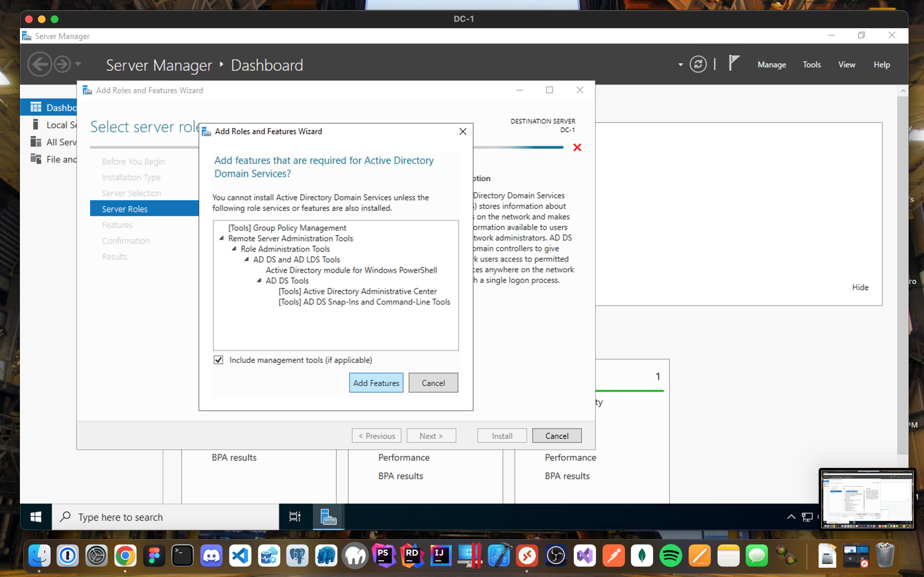Open Task View on Windows taskbar
924x577 pixels.
tap(295, 517)
